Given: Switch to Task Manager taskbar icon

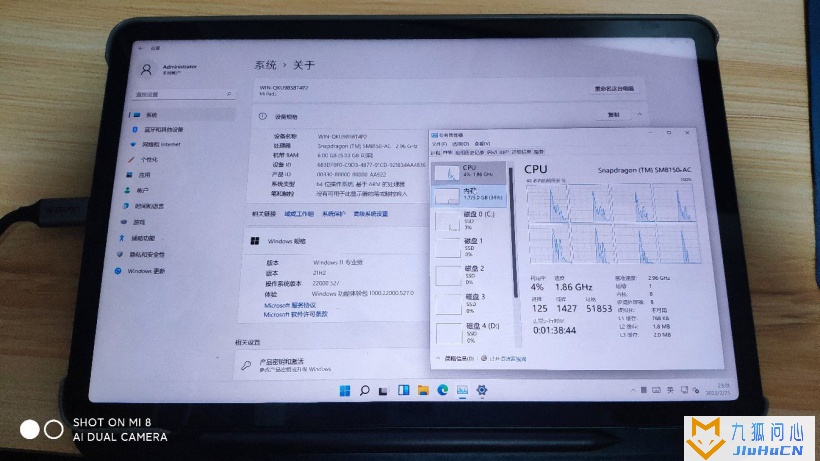Looking at the screenshot, I should click(x=462, y=390).
